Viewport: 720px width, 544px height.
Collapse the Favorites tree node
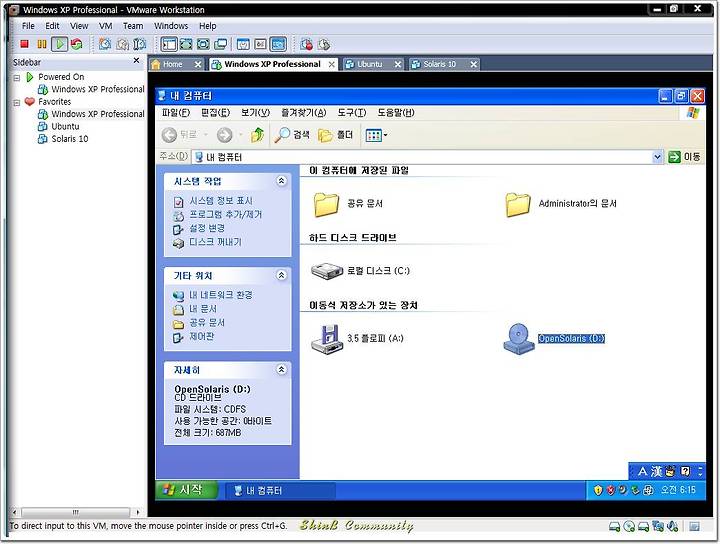[17, 102]
